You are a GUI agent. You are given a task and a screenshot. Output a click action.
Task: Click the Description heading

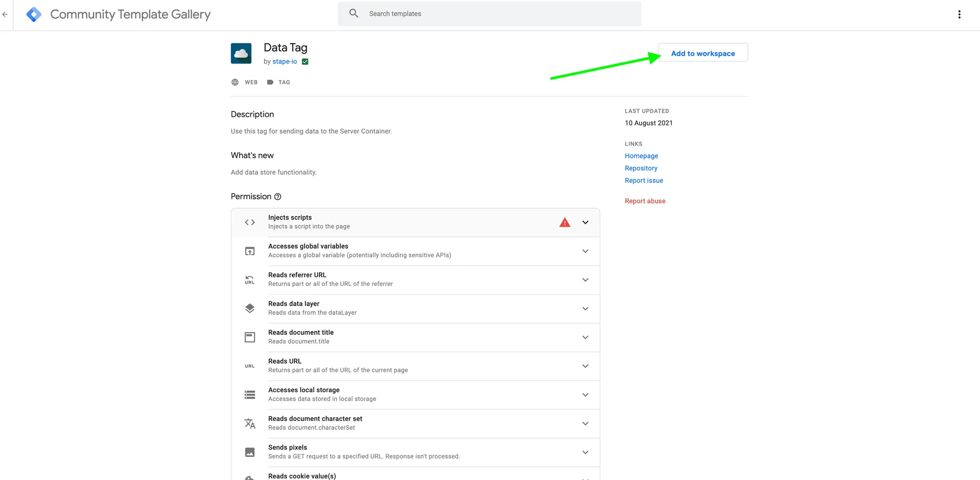point(252,114)
